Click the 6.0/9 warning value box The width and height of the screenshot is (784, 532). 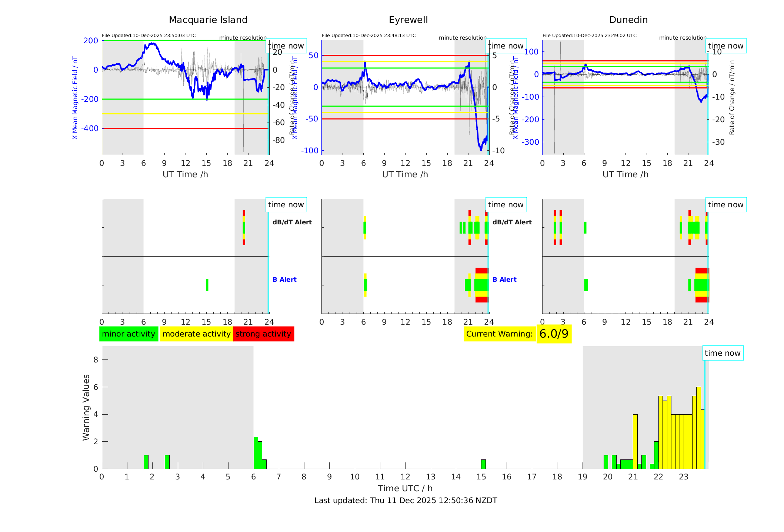click(554, 334)
